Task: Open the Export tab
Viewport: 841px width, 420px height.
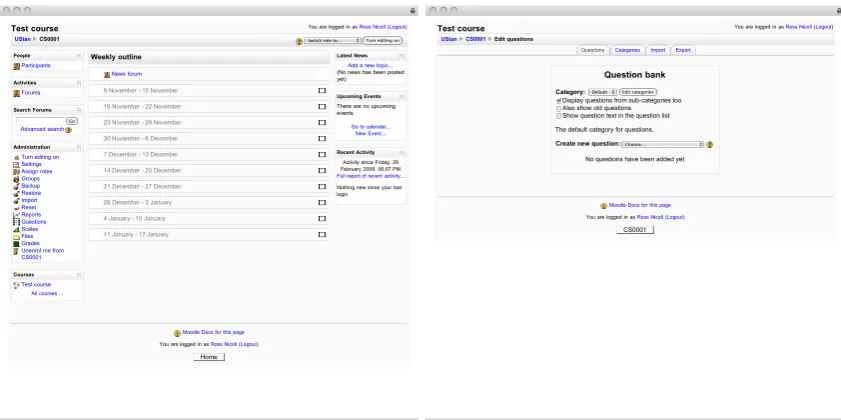Action: 683,50
